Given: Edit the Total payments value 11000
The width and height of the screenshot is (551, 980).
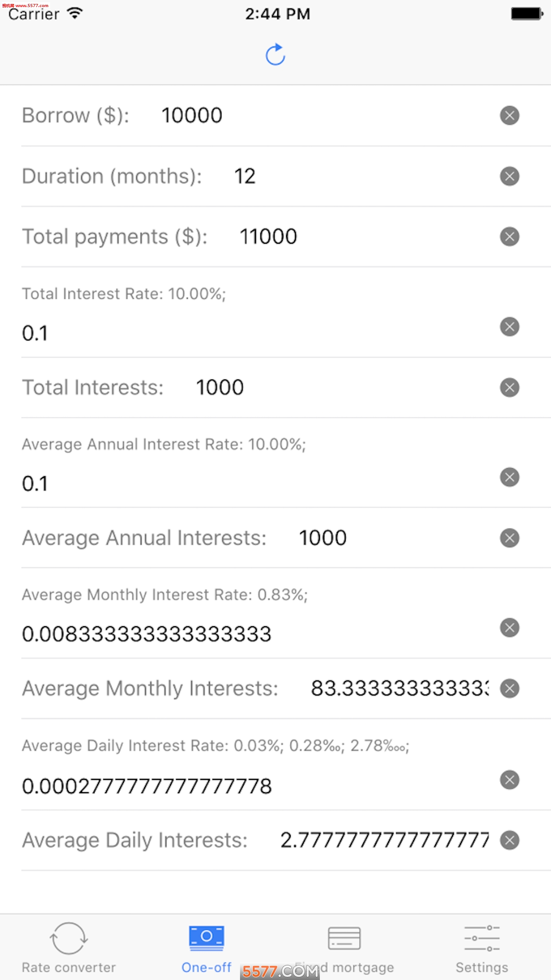Looking at the screenshot, I should point(268,237).
